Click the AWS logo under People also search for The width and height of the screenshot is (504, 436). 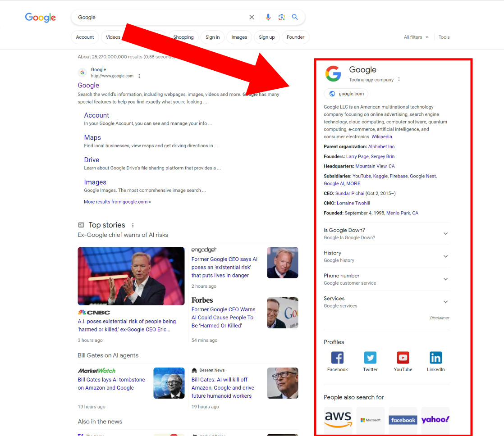[x=338, y=419]
